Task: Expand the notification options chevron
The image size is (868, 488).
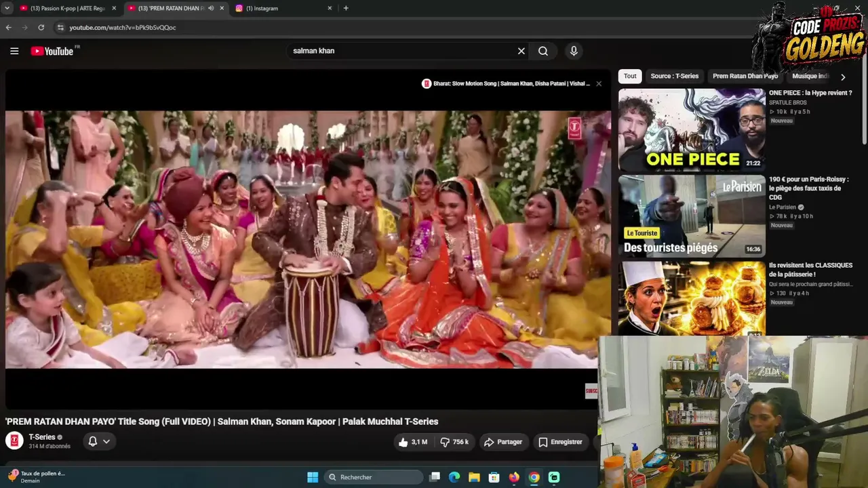Action: click(x=106, y=441)
